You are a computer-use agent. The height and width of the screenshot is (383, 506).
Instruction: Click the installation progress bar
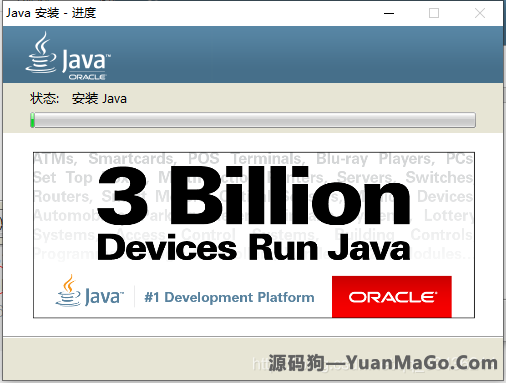[x=253, y=120]
